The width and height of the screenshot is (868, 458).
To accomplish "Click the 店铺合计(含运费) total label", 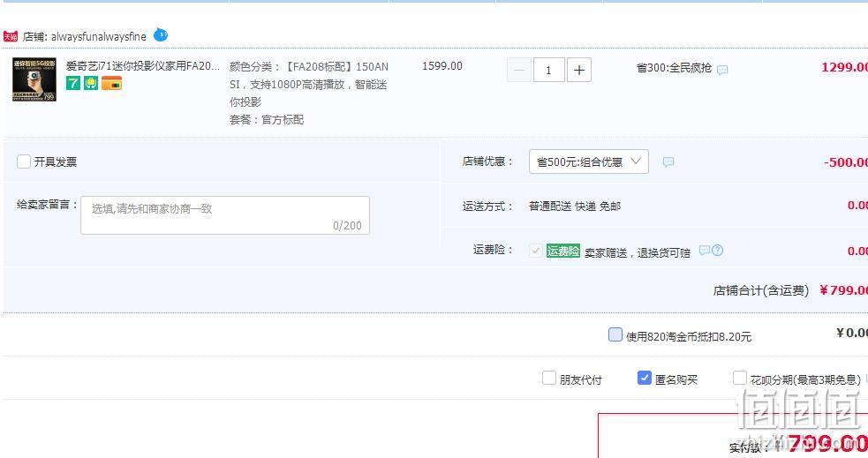I will [760, 290].
